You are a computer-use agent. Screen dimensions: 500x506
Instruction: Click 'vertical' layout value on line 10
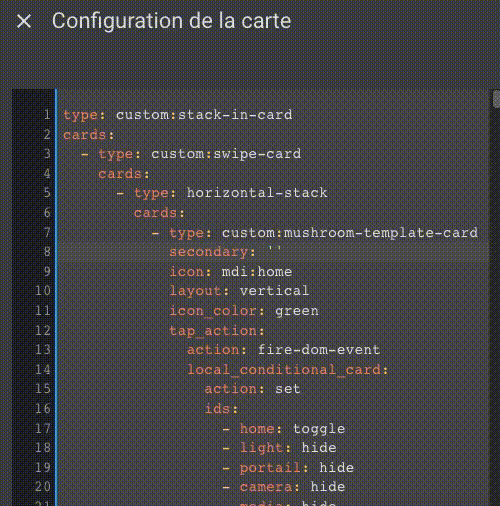coord(274,291)
